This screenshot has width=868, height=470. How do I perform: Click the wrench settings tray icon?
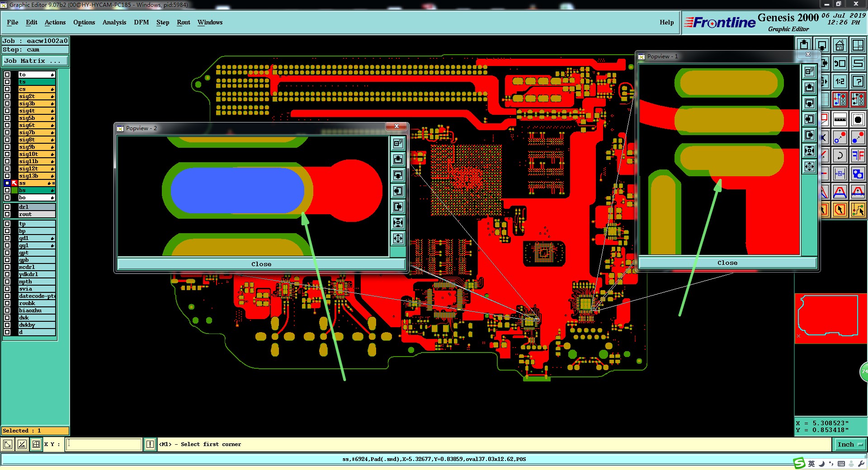pyautogui.click(x=861, y=464)
